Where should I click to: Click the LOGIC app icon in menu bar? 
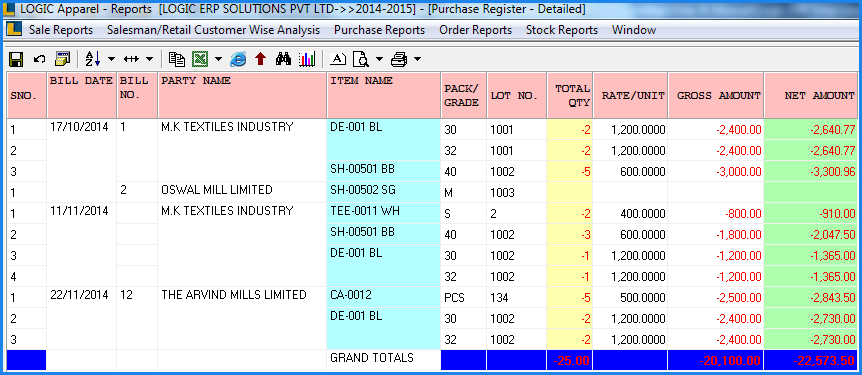pos(14,29)
